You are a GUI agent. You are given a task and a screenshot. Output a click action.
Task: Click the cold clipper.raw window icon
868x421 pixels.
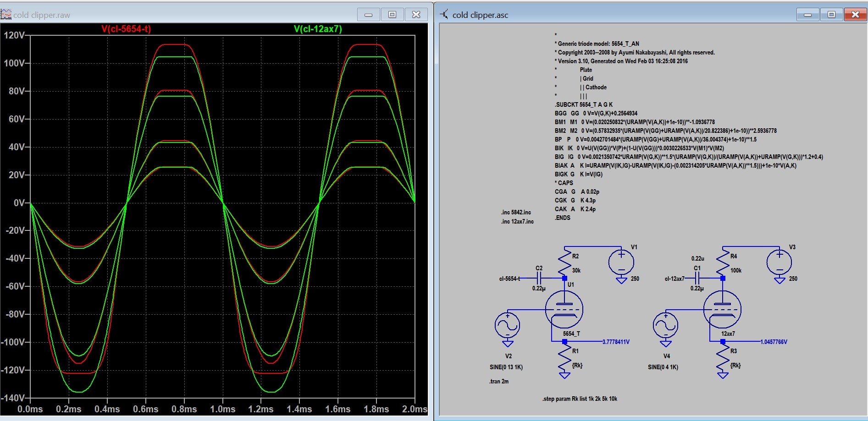point(6,14)
